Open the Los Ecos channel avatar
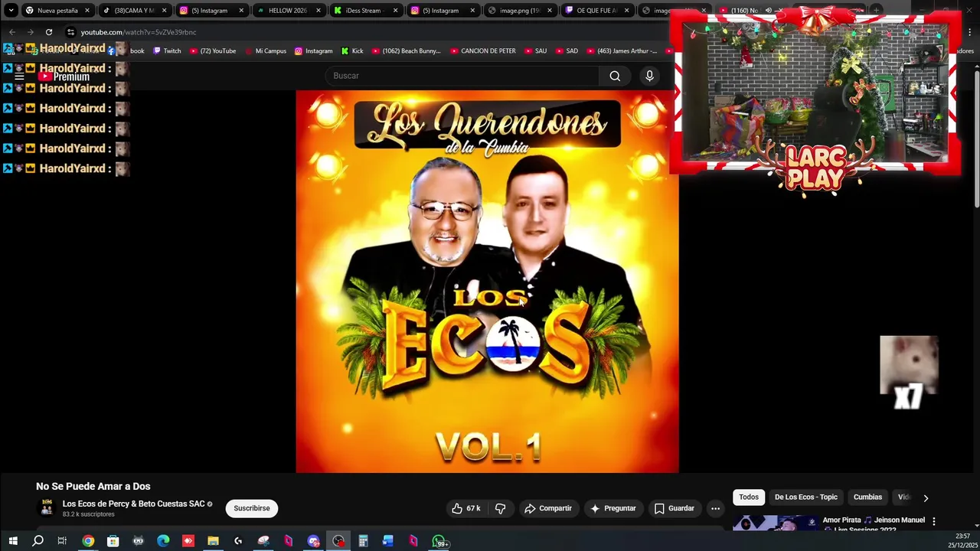Viewport: 980px width, 551px height. point(47,507)
